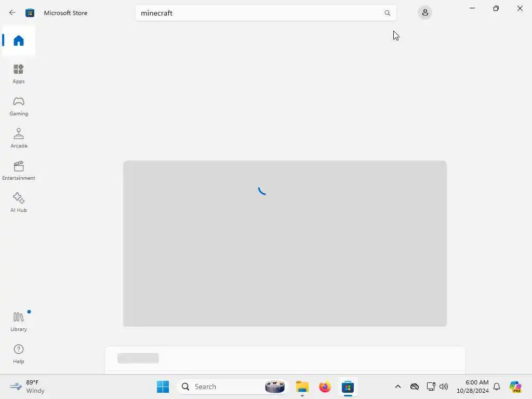Viewport: 532px width, 399px height.
Task: Open the Windows Start menu
Action: pyautogui.click(x=163, y=387)
